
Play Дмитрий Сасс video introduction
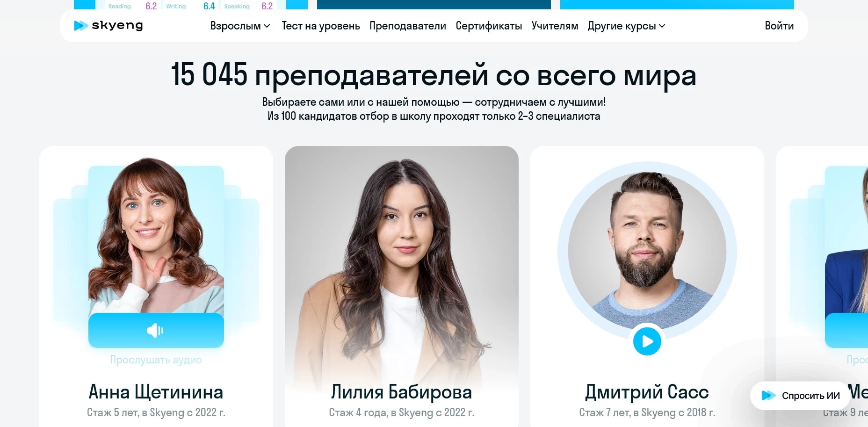point(647,342)
